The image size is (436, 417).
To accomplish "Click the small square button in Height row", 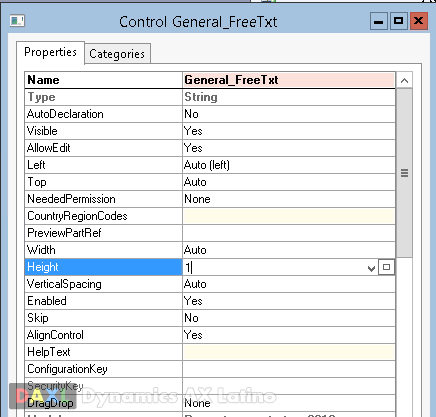I will tap(386, 267).
